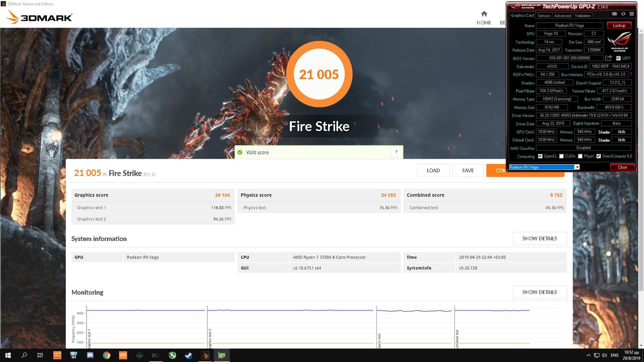The height and width of the screenshot is (362, 644).
Task: Click HOME in 3DMark top navigation
Action: 484,23
